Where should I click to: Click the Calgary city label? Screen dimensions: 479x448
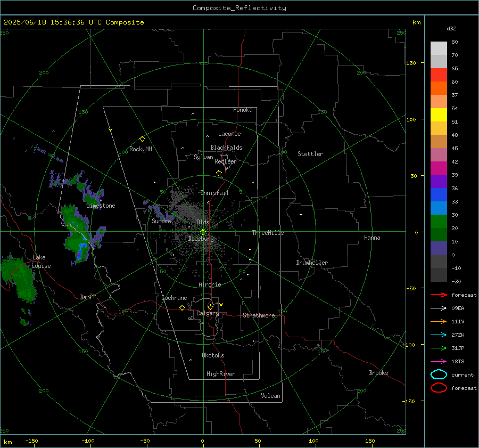208,313
